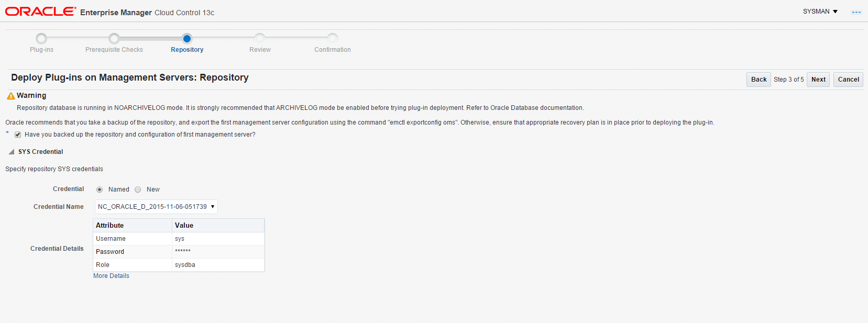Click the 'Credential Details' label
868x323 pixels.
click(57, 249)
